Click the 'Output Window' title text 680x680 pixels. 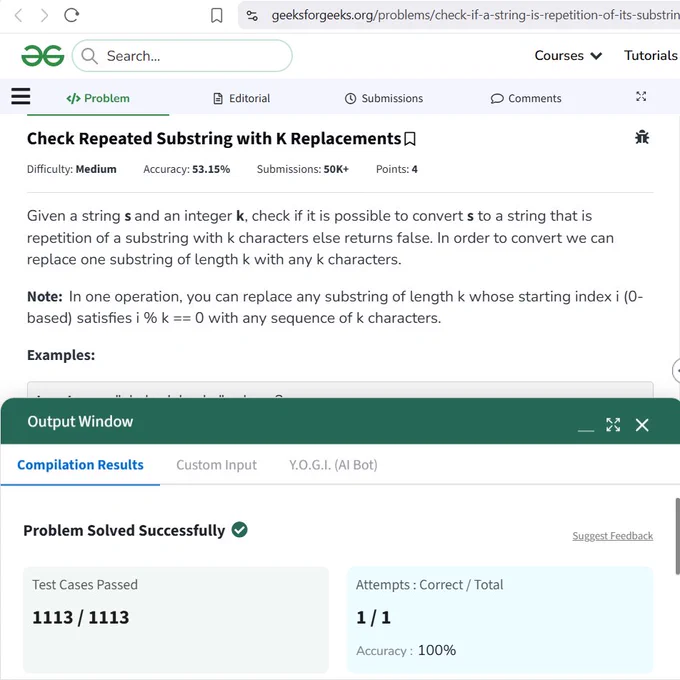tap(80, 422)
